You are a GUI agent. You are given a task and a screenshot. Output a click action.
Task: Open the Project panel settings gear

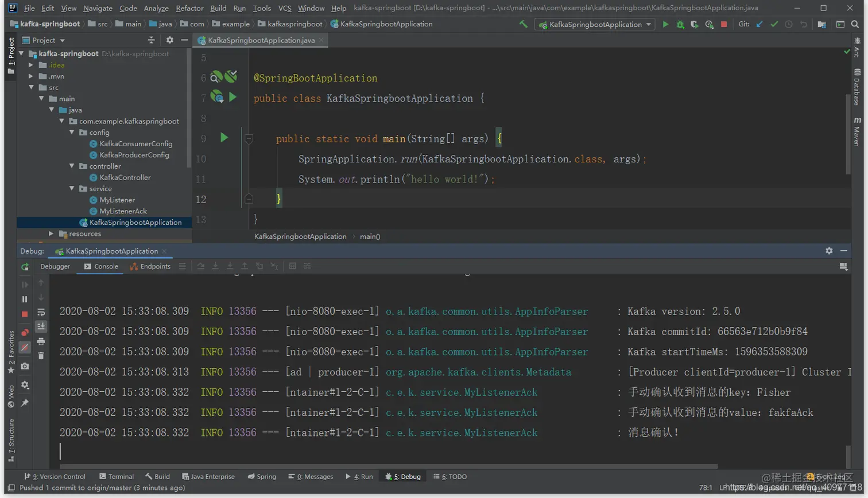point(169,40)
